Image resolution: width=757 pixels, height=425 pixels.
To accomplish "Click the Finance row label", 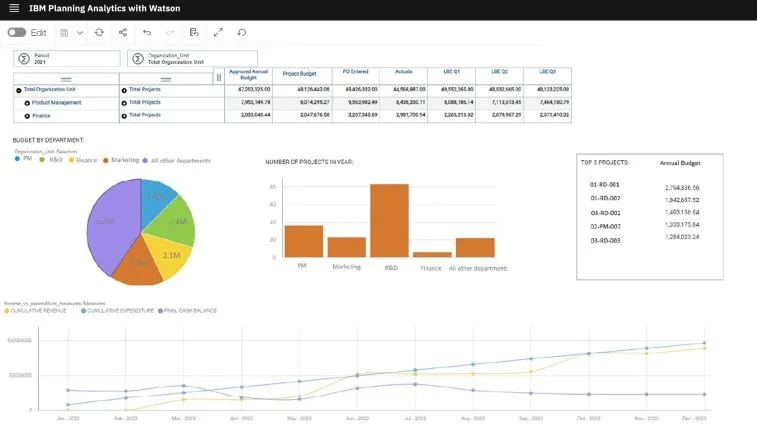I will [x=41, y=116].
